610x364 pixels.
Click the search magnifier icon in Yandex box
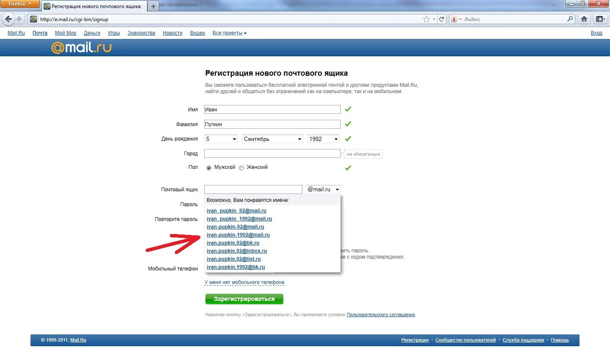[570, 19]
